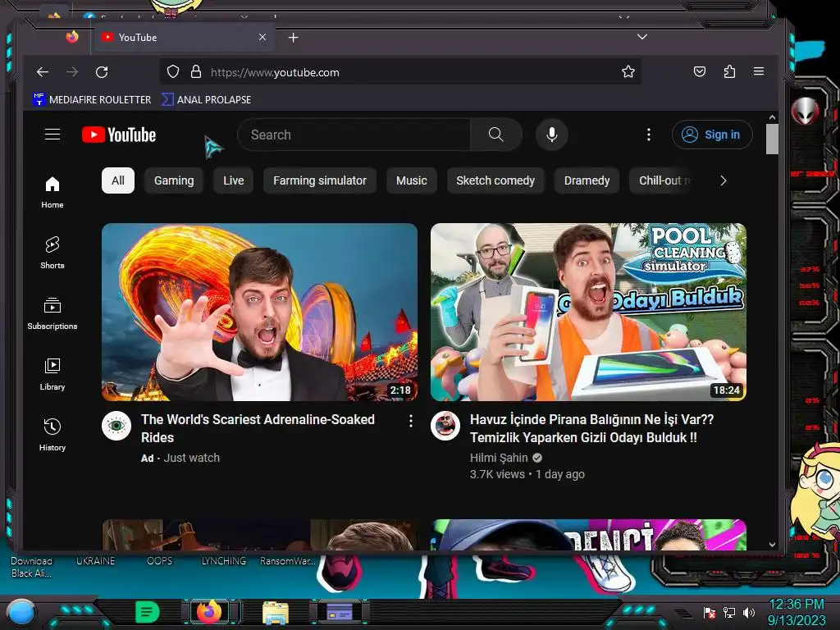Click the ad channel avatar with eye
Viewport: 840px width, 630px height.
click(116, 426)
